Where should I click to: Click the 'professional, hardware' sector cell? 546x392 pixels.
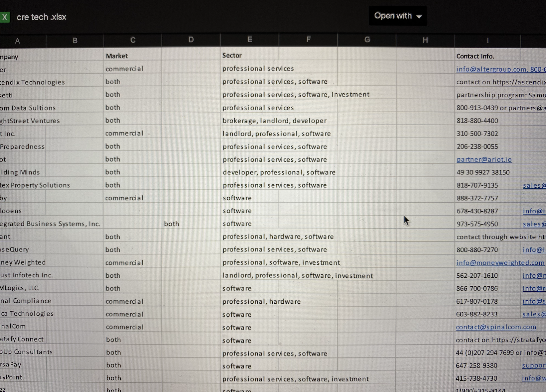pyautogui.click(x=261, y=301)
